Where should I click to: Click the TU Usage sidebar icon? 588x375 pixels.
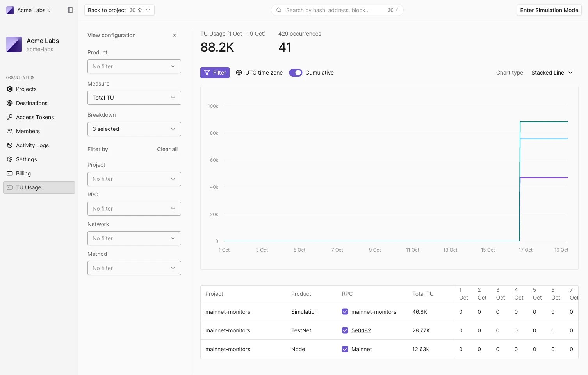(x=10, y=187)
